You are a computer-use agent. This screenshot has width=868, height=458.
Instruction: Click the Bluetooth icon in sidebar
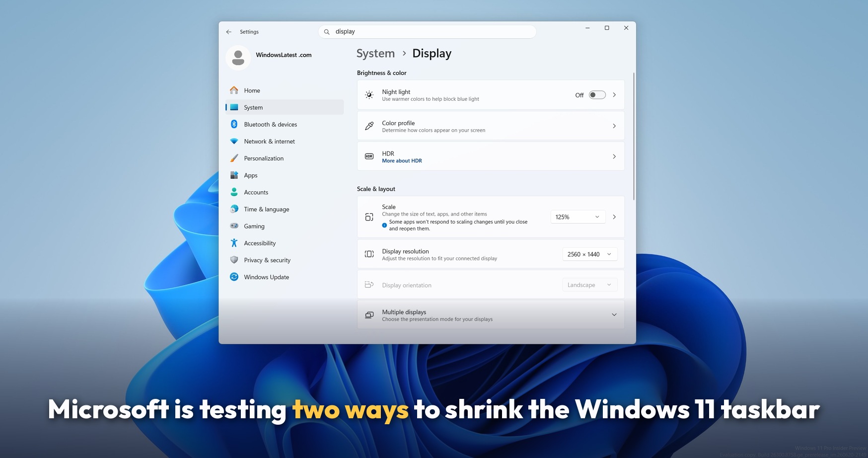click(234, 124)
